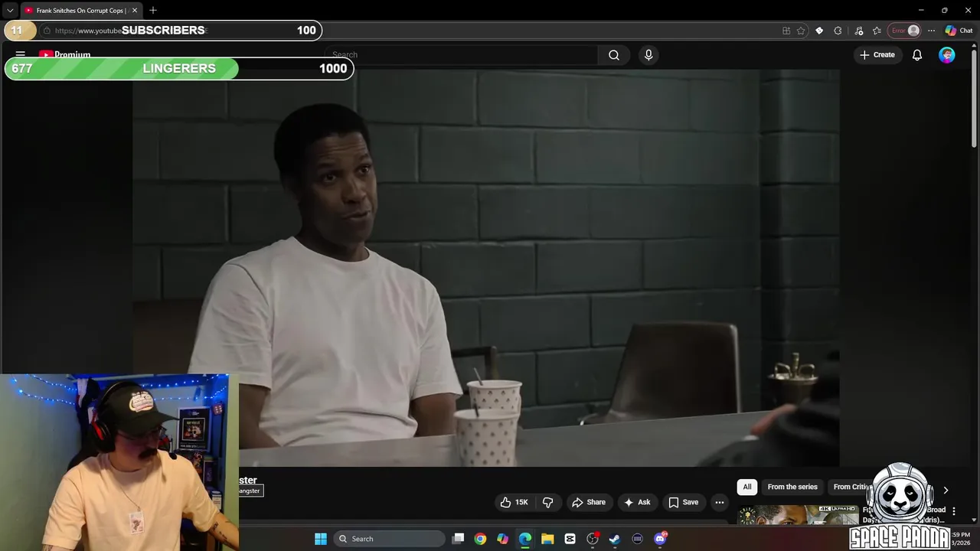The image size is (980, 551).
Task: Open Discord from taskbar
Action: (660, 539)
